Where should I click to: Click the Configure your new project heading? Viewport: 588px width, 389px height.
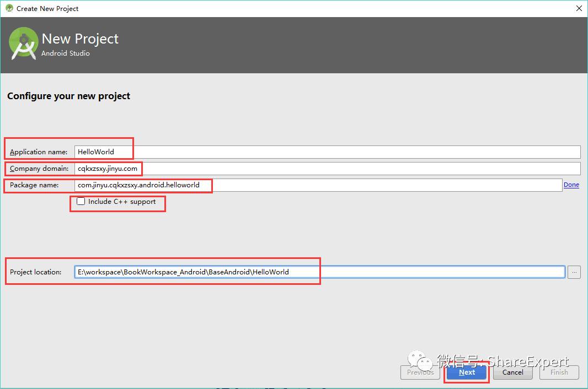[x=68, y=96]
